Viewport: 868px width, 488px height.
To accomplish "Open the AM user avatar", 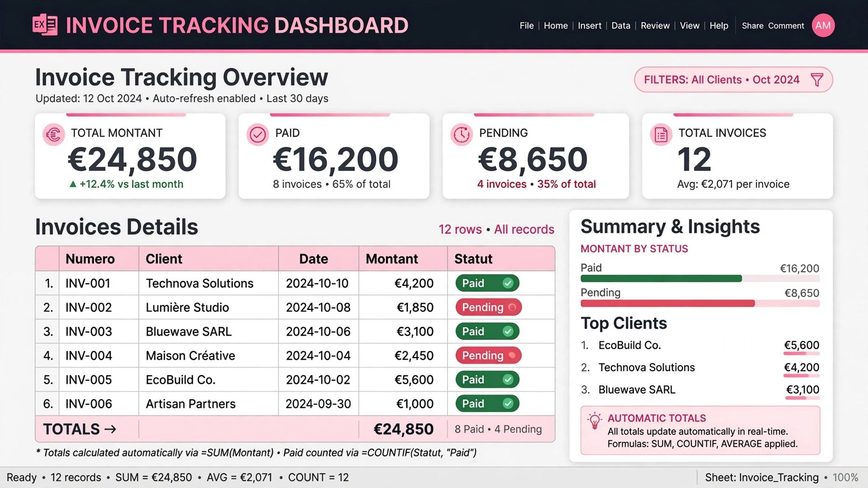I will point(823,25).
